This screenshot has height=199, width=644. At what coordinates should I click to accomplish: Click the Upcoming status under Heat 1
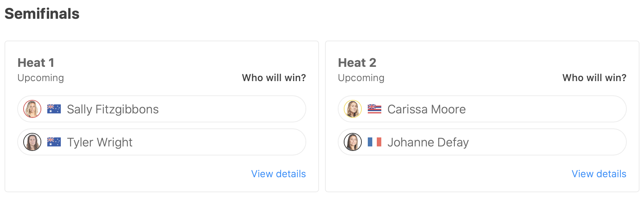pos(41,78)
